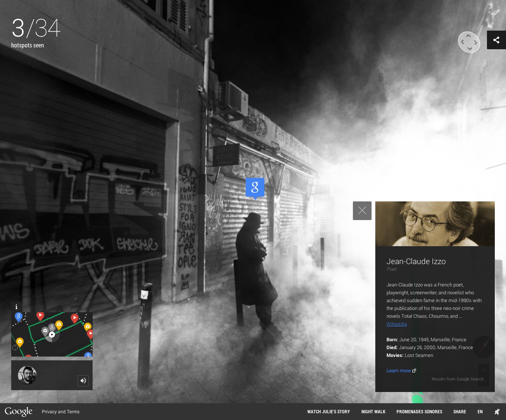Viewport: 506px width, 420px height.
Task: Toggle the narrator audio speaker button
Action: [x=83, y=380]
